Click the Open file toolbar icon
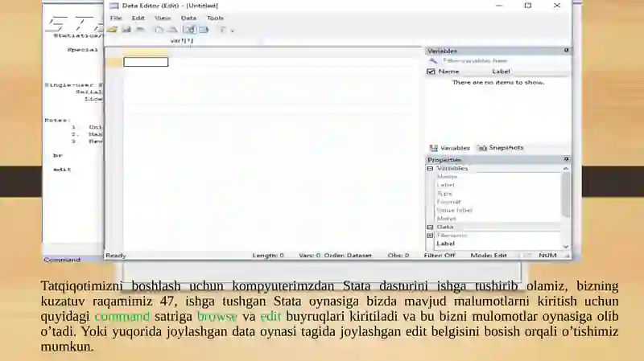The width and height of the screenshot is (644, 361). coord(113,30)
